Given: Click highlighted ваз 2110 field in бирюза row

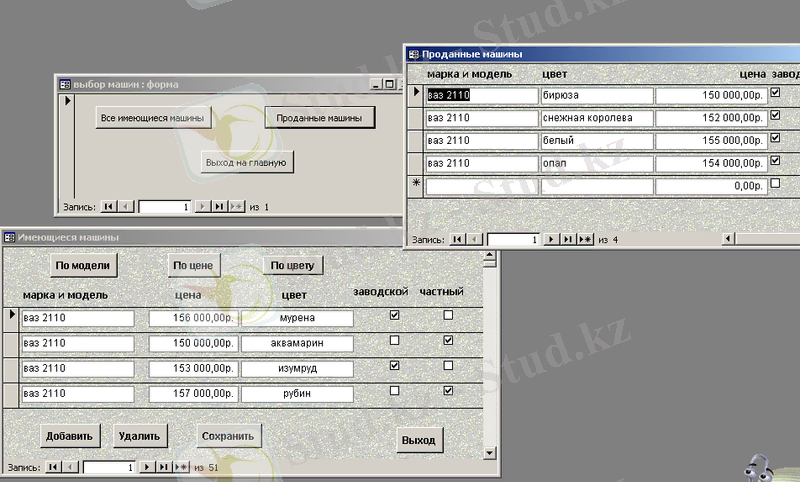Looking at the screenshot, I should [x=482, y=95].
